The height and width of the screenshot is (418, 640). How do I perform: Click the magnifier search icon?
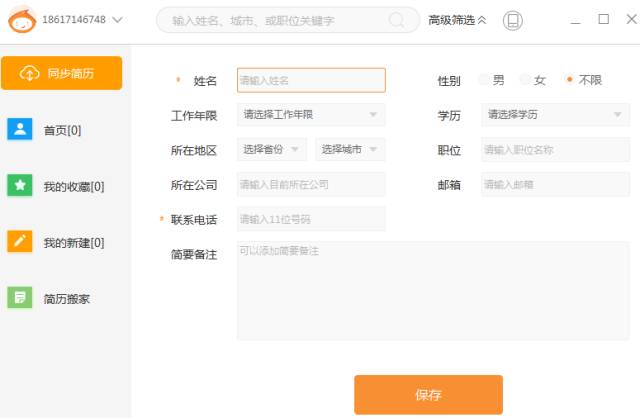[x=396, y=20]
